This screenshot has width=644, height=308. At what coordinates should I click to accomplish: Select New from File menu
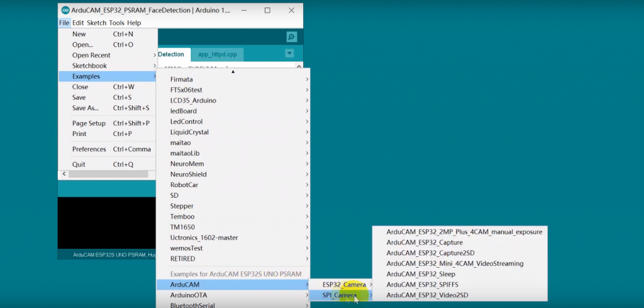click(108, 34)
